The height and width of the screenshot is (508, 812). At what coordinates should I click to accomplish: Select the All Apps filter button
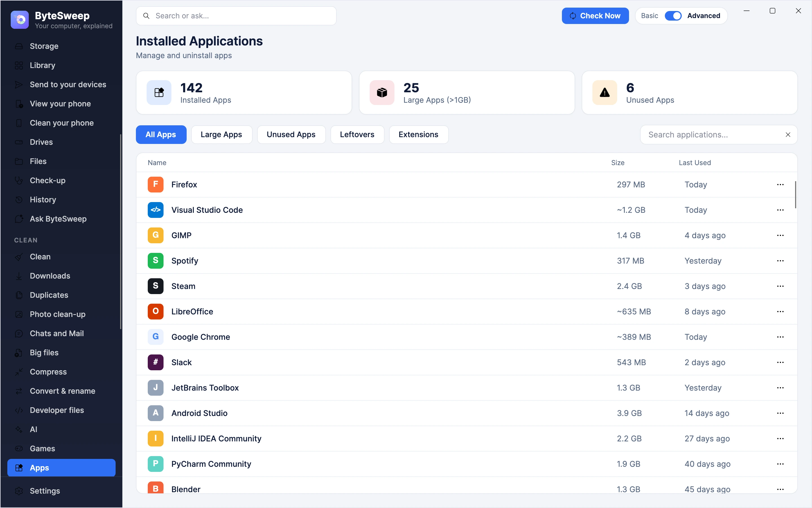[161, 134]
